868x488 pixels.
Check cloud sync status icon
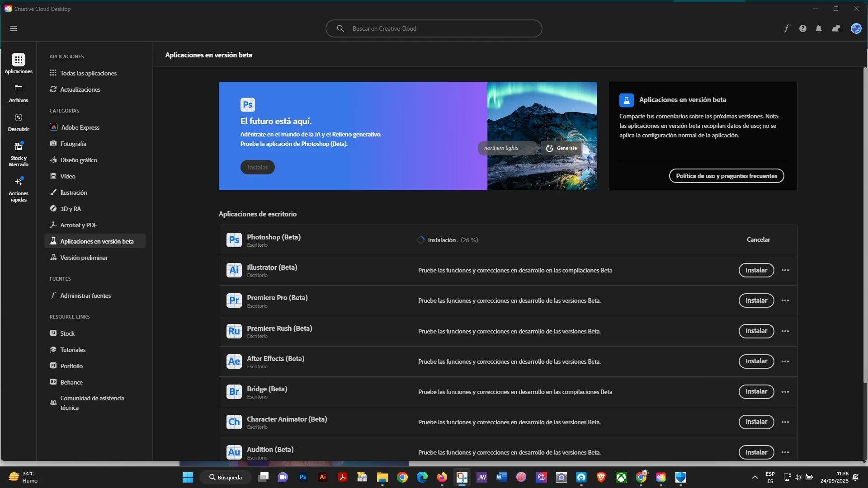click(x=836, y=28)
